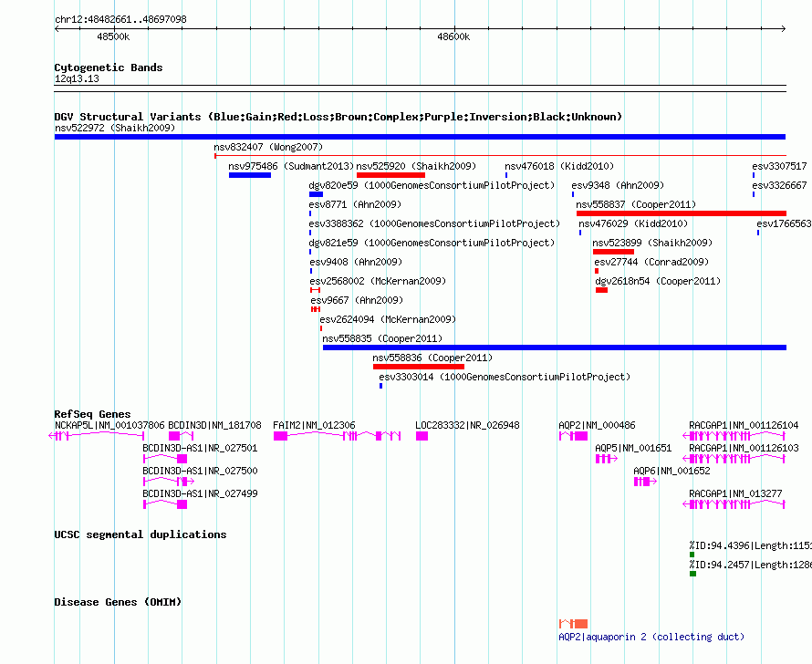Click BCDIN3D-AS1 NR_027501 gene glyph

click(x=165, y=459)
